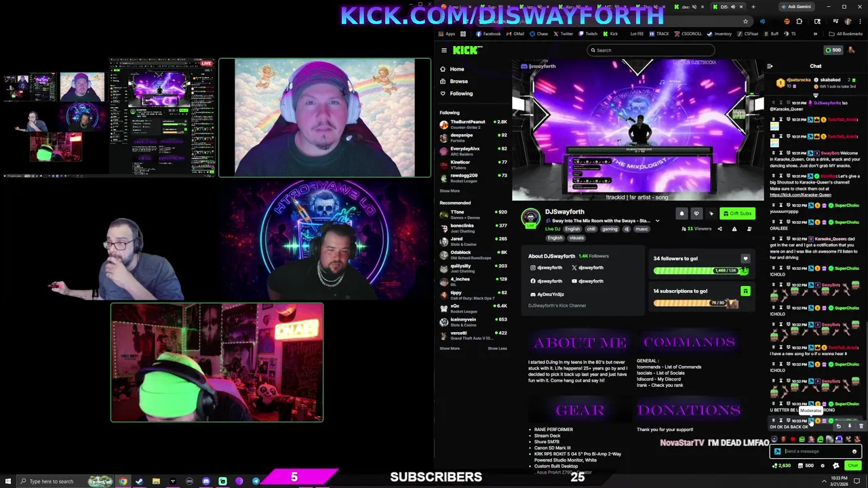This screenshot has height=488, width=868.
Task: Show more bookmarks with double chevron
Action: pyautogui.click(x=816, y=34)
